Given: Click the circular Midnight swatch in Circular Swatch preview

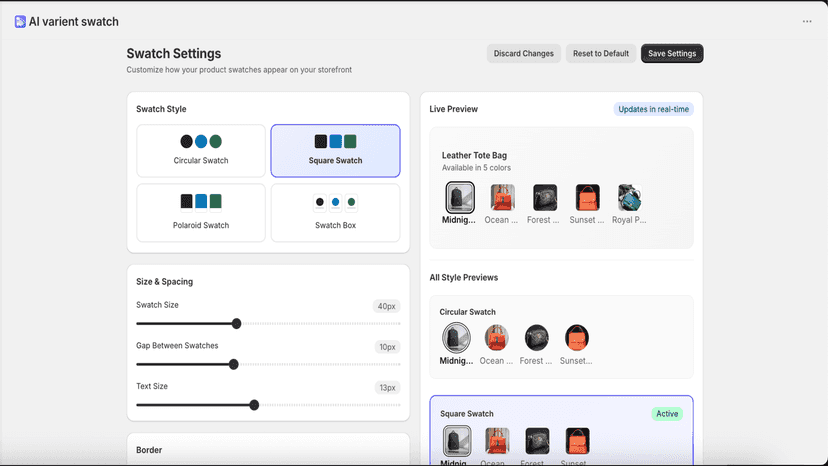Looking at the screenshot, I should 456,338.
